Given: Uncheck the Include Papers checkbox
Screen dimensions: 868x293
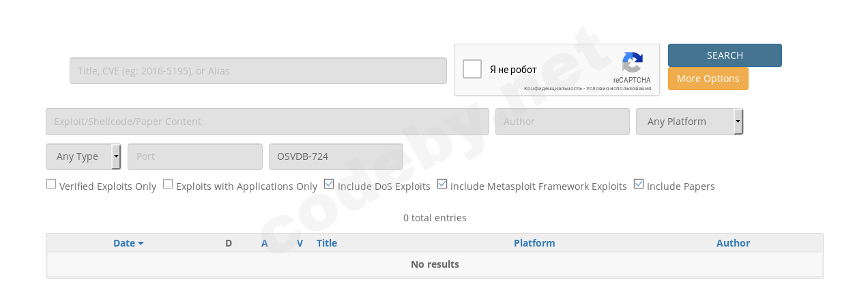Looking at the screenshot, I should click(639, 184).
